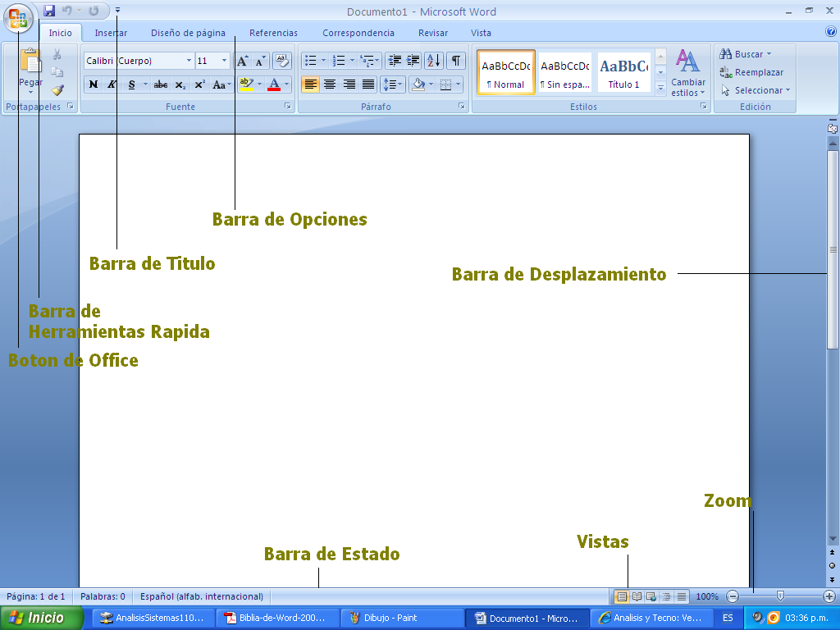This screenshot has height=630, width=840.
Task: Open the Office Button menu
Action: coord(16,15)
